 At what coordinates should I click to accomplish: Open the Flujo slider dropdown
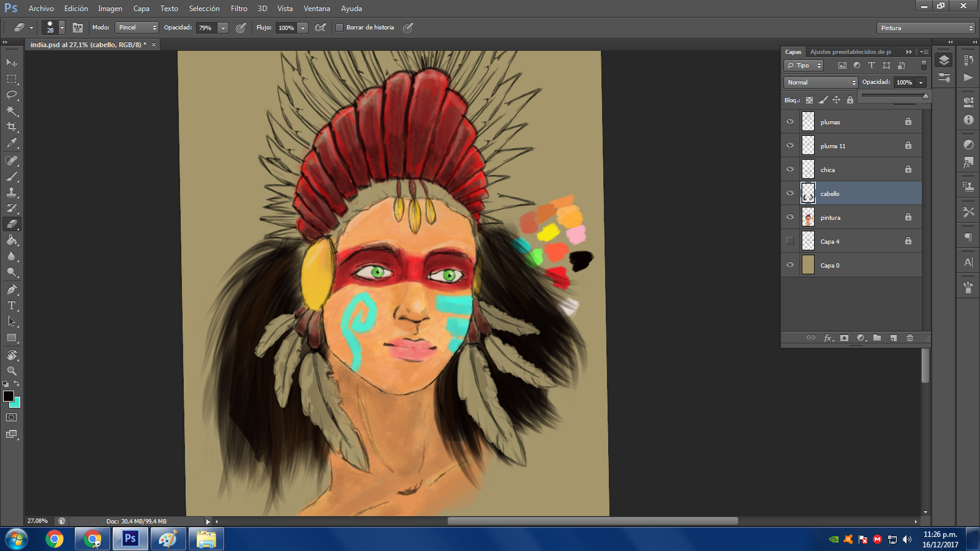[x=303, y=28]
